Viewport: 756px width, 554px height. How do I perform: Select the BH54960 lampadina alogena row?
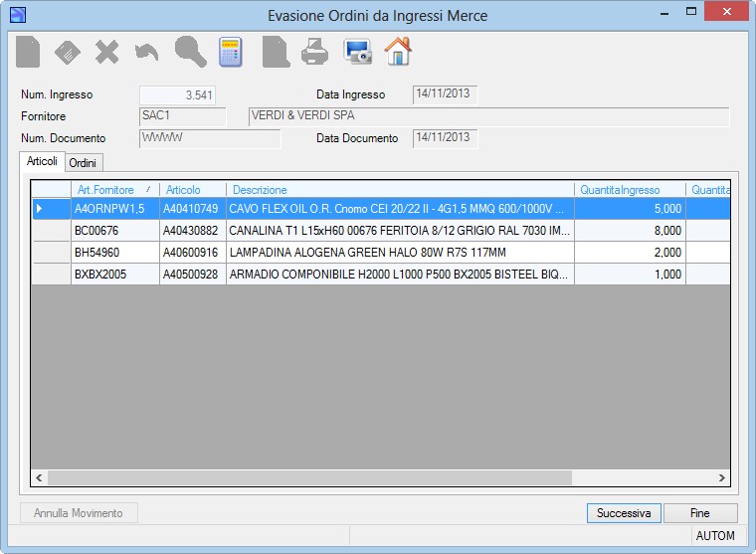(381, 253)
